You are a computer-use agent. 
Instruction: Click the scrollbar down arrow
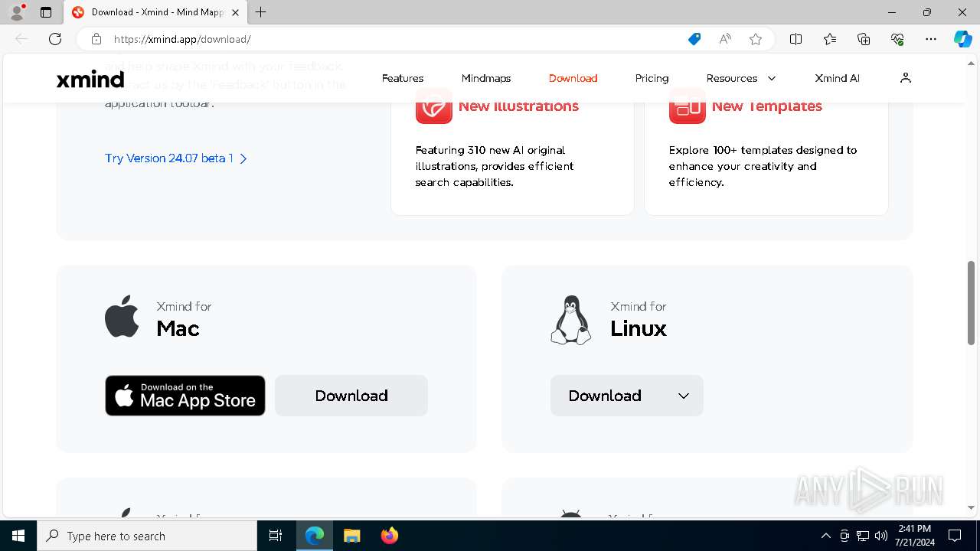pos(971,507)
